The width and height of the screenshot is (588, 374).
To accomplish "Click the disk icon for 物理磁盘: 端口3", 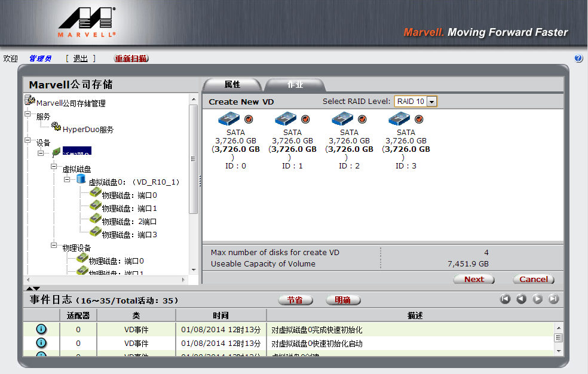I will (x=95, y=232).
